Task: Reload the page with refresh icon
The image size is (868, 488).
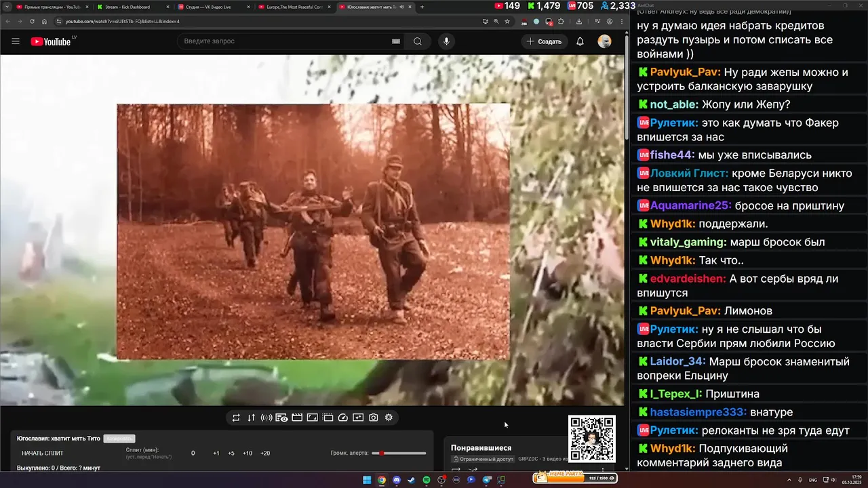Action: (32, 21)
